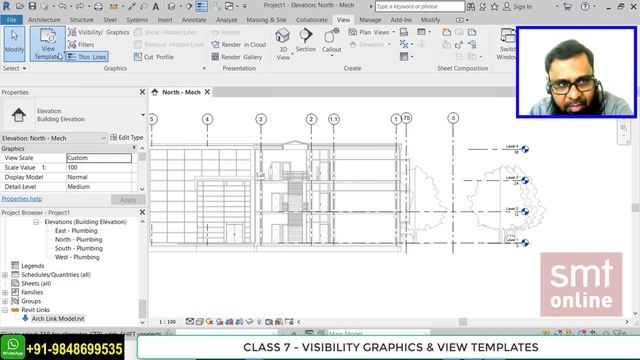640x360 pixels.
Task: Click the Print icon
Action: coord(98,6)
